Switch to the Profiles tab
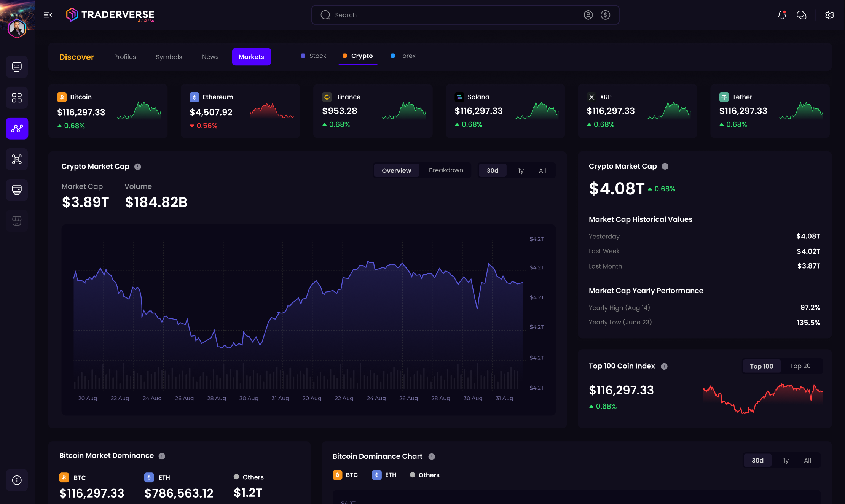Viewport: 845px width, 504px height. [x=125, y=56]
